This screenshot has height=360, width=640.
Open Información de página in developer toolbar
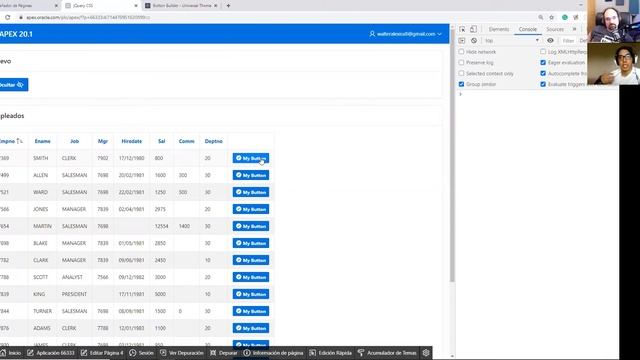point(273,353)
